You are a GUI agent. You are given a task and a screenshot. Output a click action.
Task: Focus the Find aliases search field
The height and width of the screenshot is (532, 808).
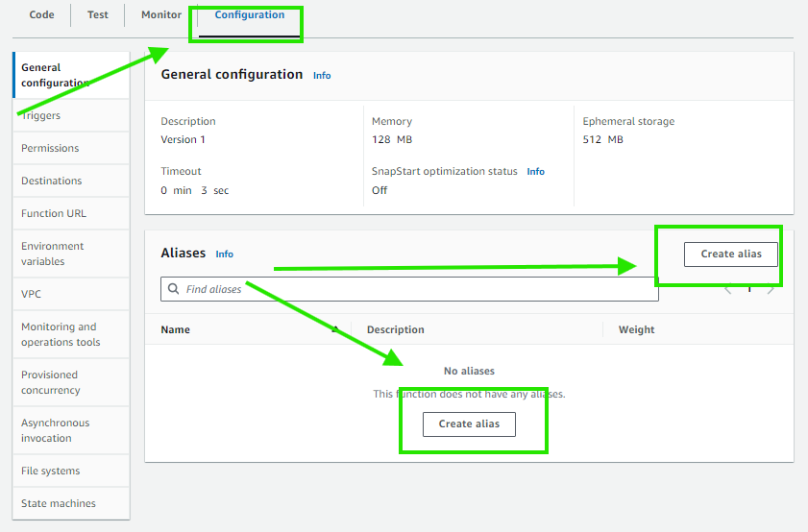[413, 289]
